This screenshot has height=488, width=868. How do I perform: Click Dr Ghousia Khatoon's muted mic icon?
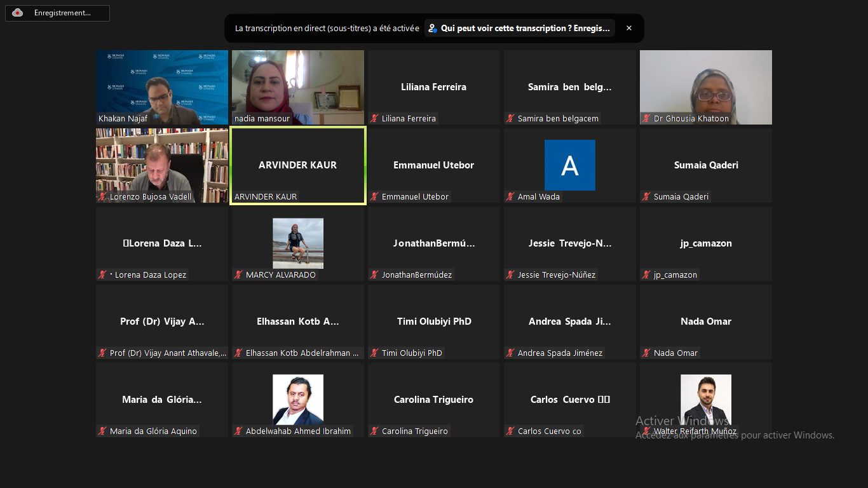647,118
